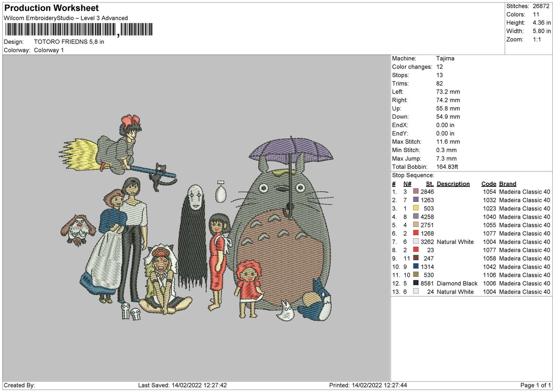Click the St. column header
The image size is (555, 392).
430,184
